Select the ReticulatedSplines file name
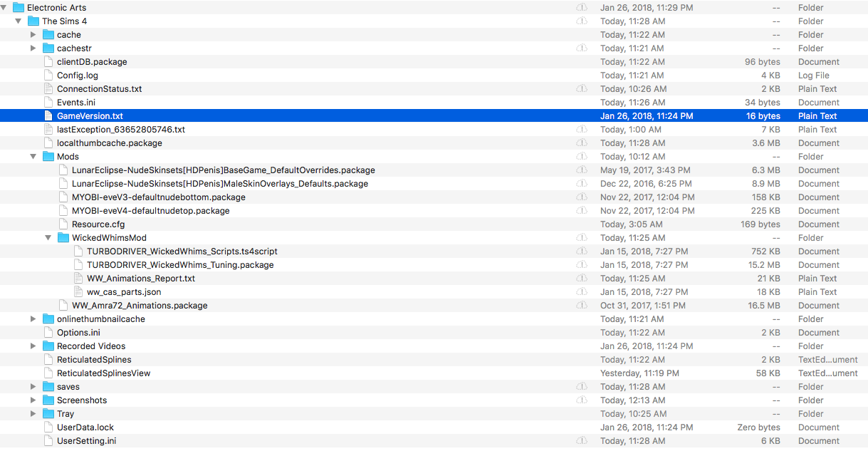This screenshot has height=461, width=868. pos(94,360)
